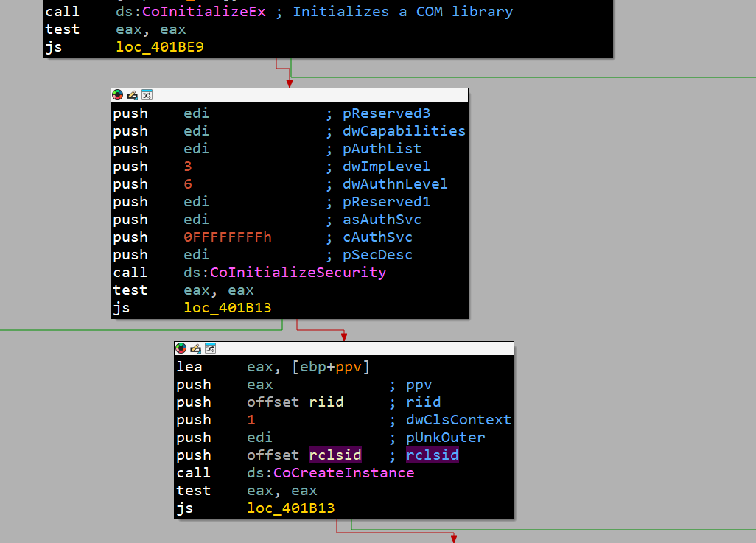756x543 pixels.
Task: Select the CoCreateInstance function name
Action: pos(344,472)
